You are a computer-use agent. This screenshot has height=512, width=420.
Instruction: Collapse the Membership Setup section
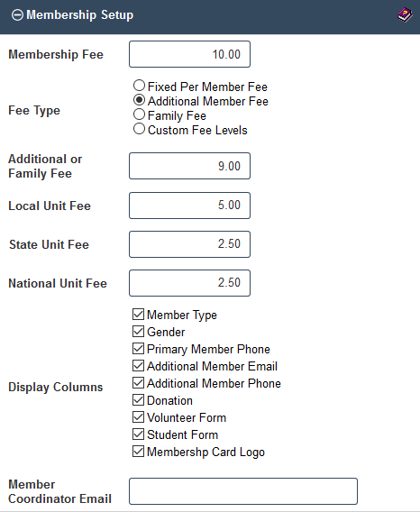coord(17,15)
